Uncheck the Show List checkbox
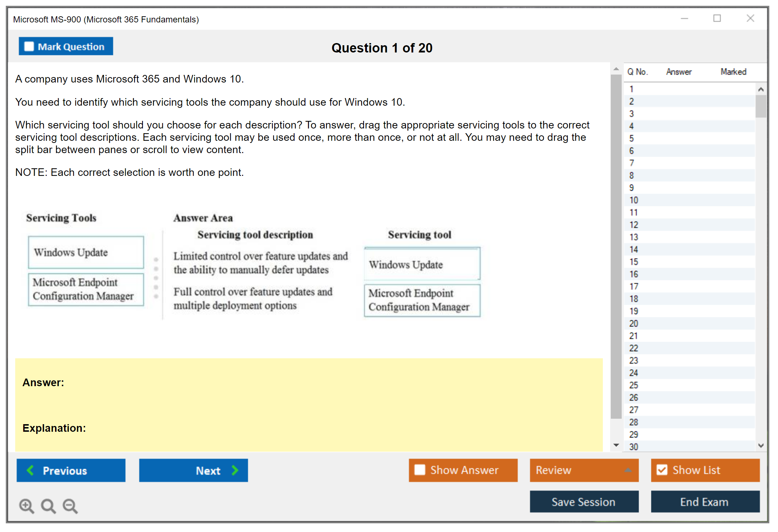 click(x=662, y=470)
